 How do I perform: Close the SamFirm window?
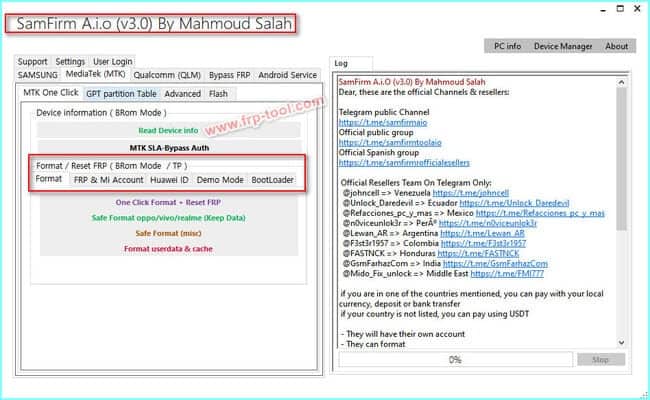click(637, 8)
